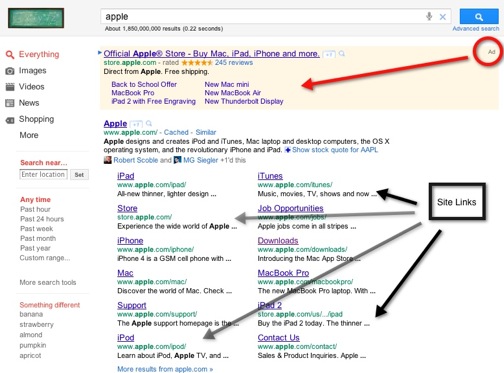Open the Job Opportunities sitelink
504x373 pixels.
coord(290,208)
